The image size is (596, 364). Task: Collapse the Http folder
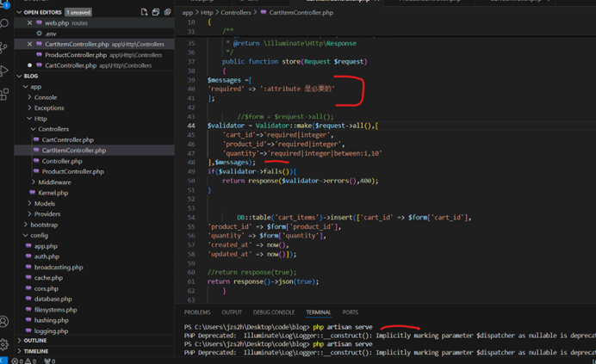pos(29,119)
